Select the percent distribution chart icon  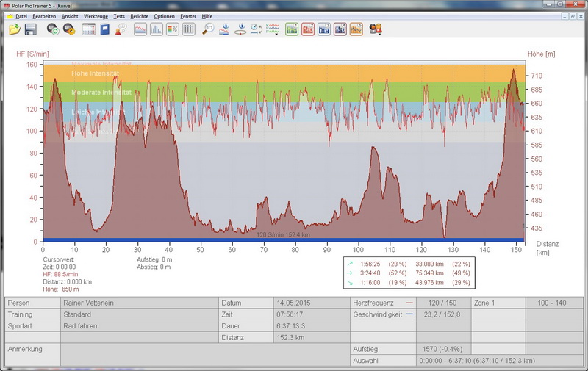(173, 29)
